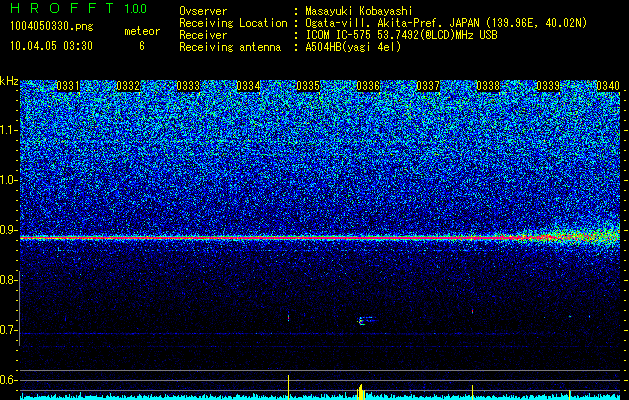The height and width of the screenshot is (400, 629).
Task: Click the 0336 time marker
Action: (x=368, y=86)
